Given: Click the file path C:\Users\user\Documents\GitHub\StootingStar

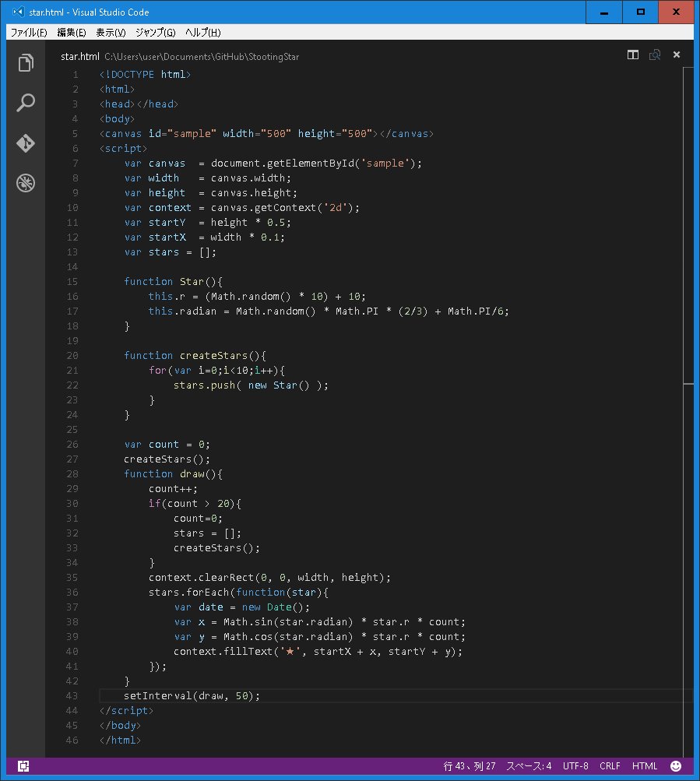Looking at the screenshot, I should coord(202,57).
